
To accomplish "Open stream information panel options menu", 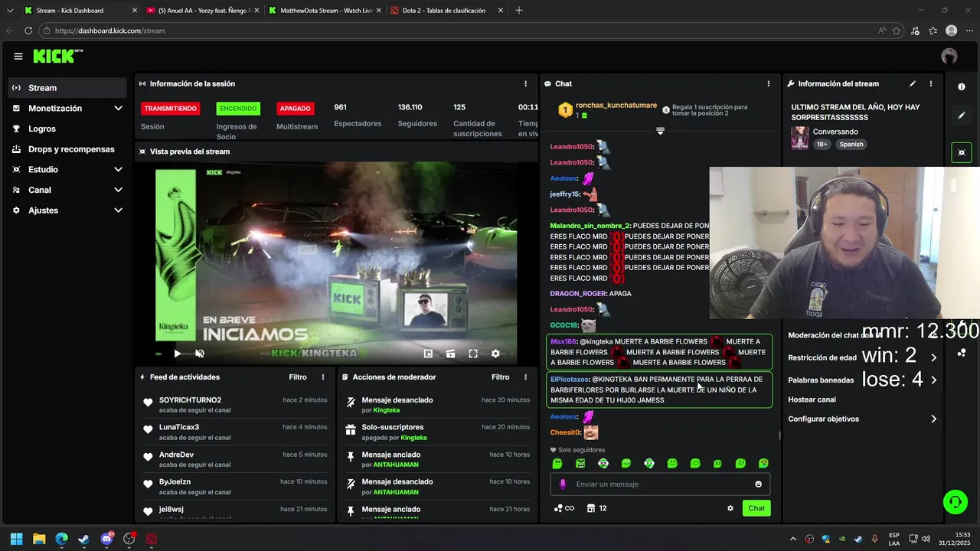I will point(931,83).
